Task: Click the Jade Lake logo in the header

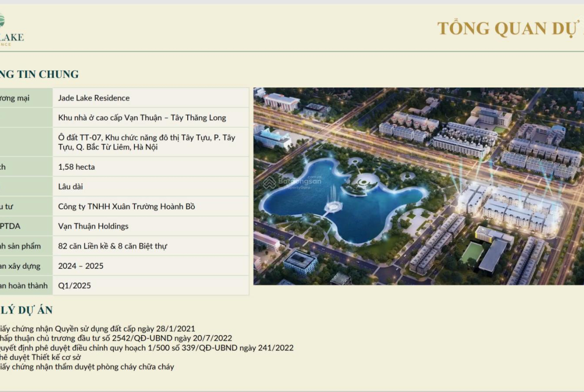Action: [10, 31]
